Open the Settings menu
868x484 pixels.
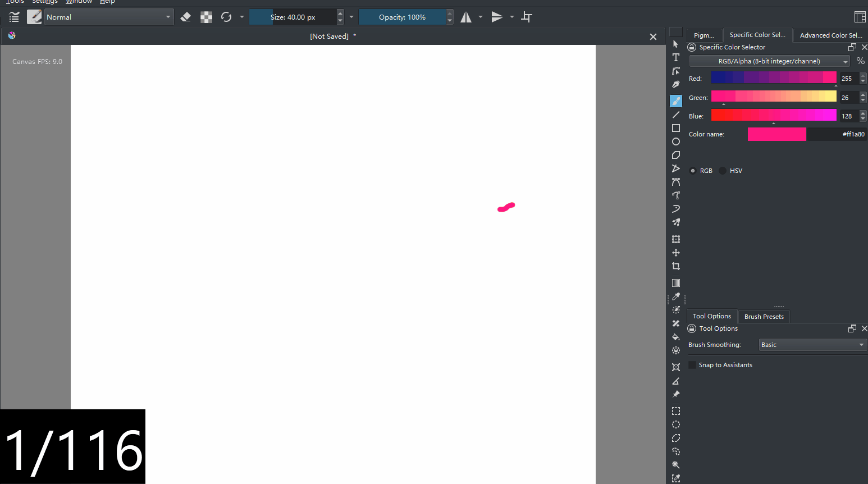(x=45, y=2)
